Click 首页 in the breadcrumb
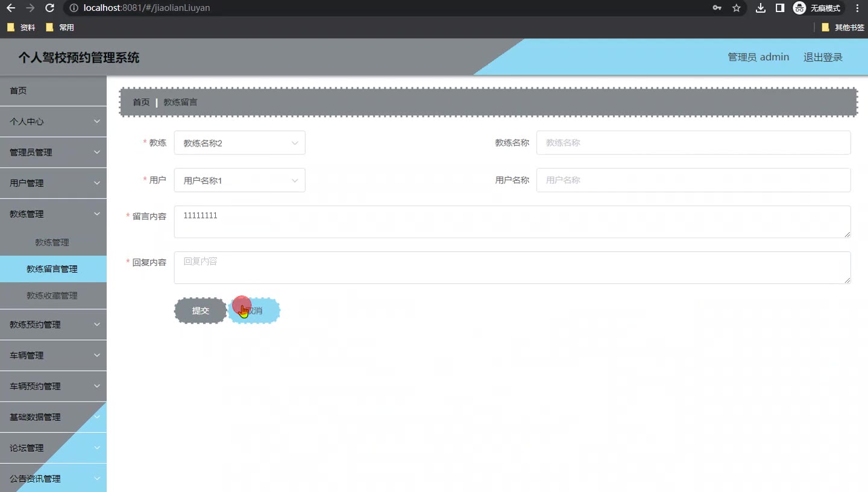 pos(141,102)
